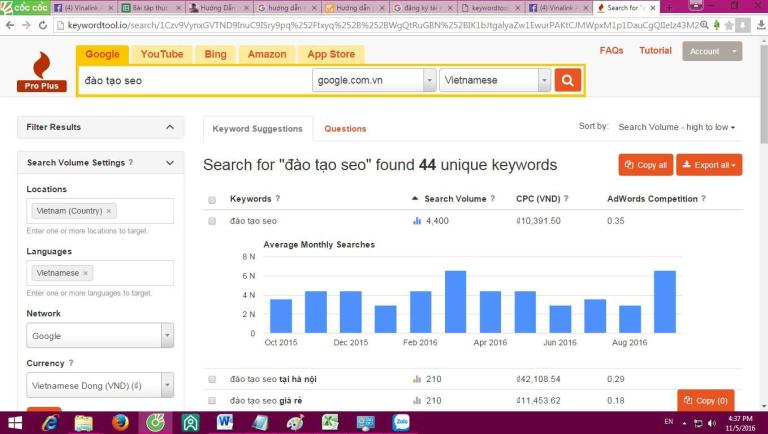Click help icon next to Currency

click(71, 363)
